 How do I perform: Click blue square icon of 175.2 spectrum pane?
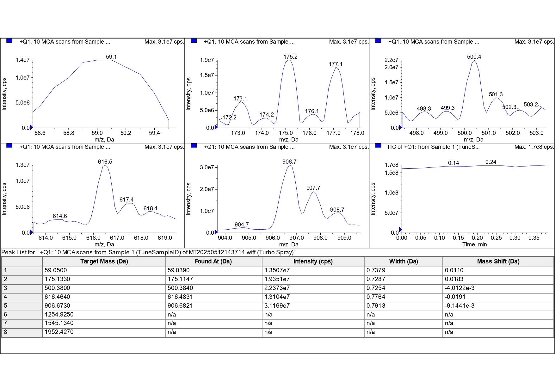point(194,41)
